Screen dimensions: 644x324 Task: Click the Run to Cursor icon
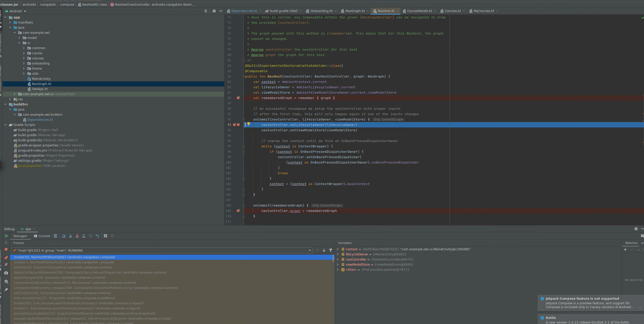pos(97,236)
